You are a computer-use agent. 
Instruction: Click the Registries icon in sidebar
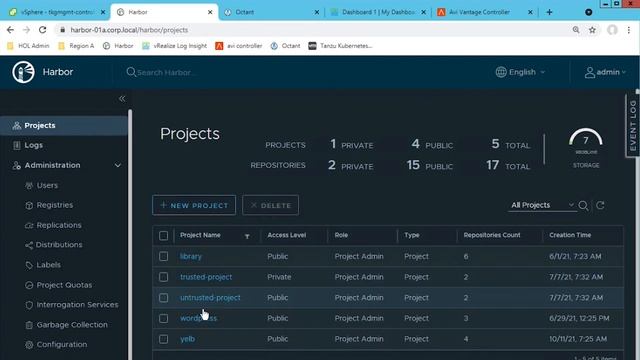click(x=29, y=205)
